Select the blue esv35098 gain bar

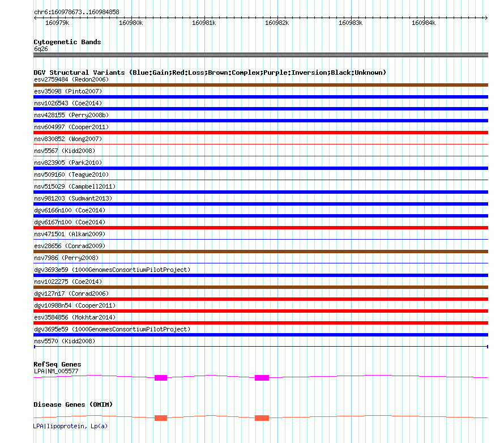tap(260, 97)
